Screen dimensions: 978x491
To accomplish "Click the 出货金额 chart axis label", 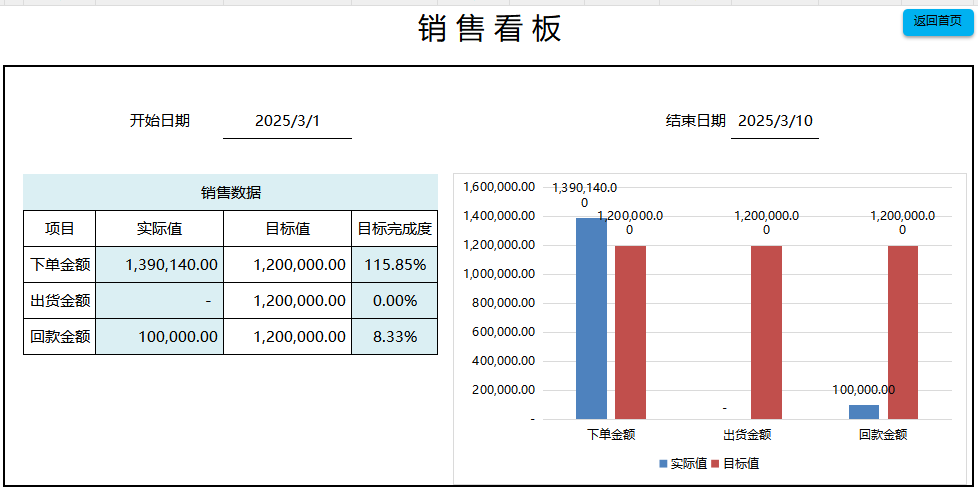I will tap(747, 434).
